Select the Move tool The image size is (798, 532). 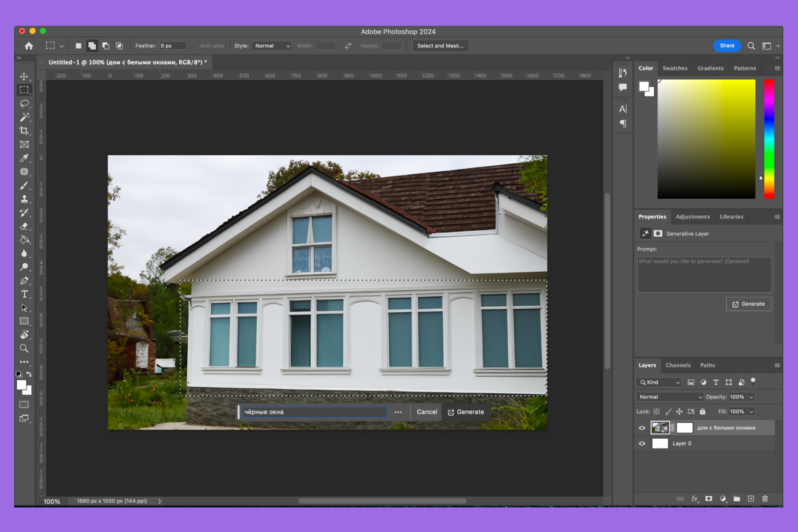[25, 77]
